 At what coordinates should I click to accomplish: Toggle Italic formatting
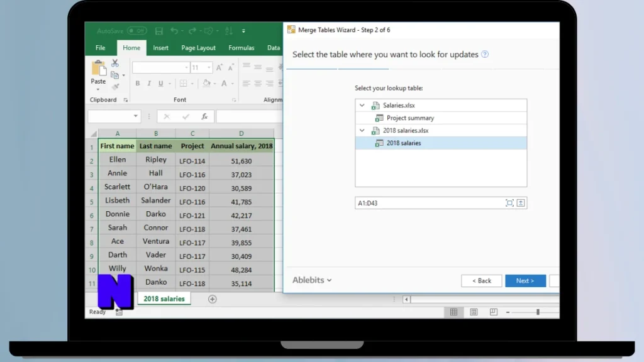[149, 84]
